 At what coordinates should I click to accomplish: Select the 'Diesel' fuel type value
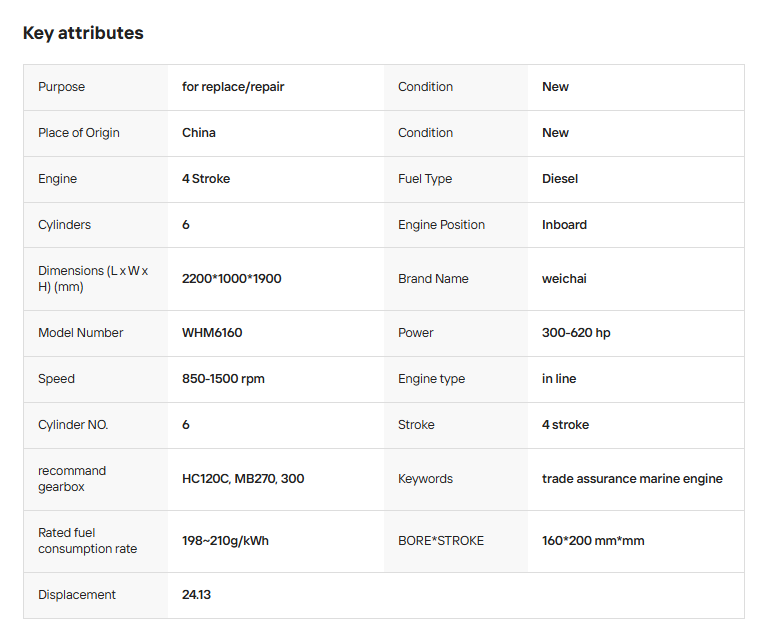[x=560, y=179]
